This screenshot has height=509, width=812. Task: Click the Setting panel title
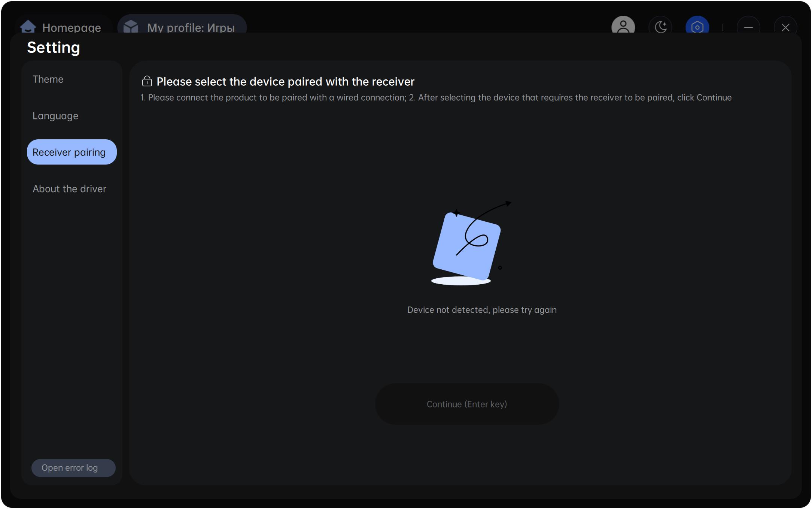tap(54, 48)
